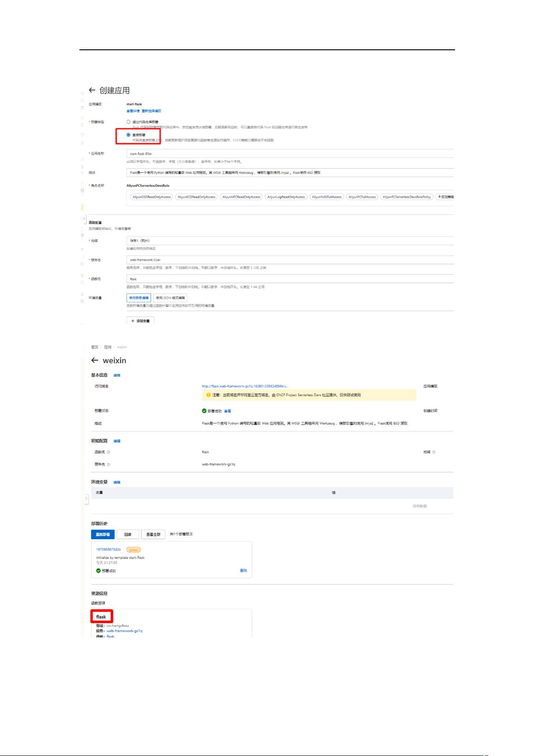535x756 pixels.
Task: Click the AliyunFCServerlessDevsRolePolicy tag
Action: (x=407, y=197)
